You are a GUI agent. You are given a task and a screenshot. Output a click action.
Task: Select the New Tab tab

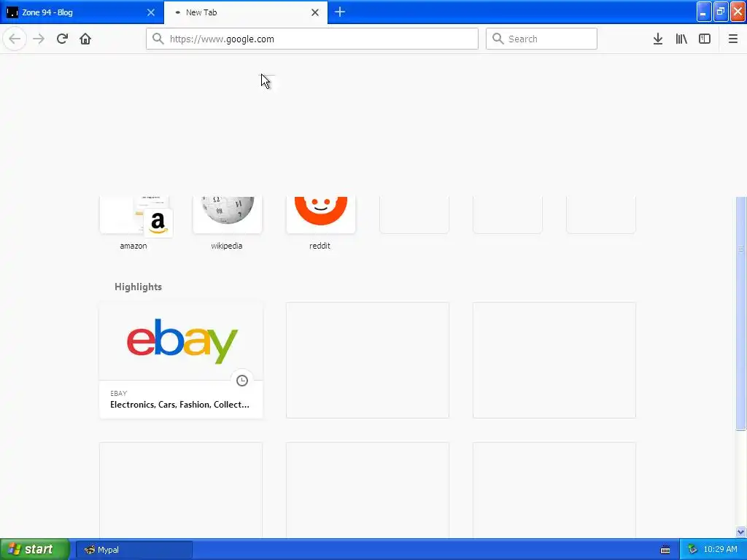point(246,12)
